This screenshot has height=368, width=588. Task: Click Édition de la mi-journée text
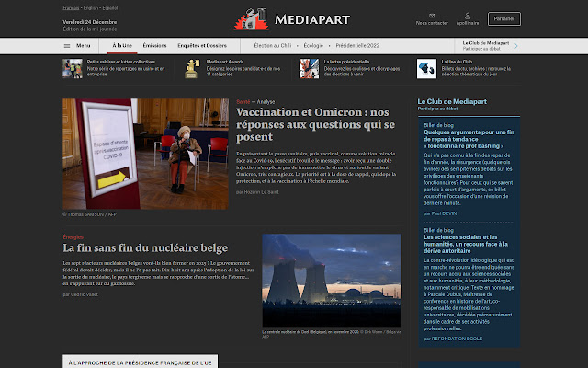pyautogui.click(x=90, y=29)
